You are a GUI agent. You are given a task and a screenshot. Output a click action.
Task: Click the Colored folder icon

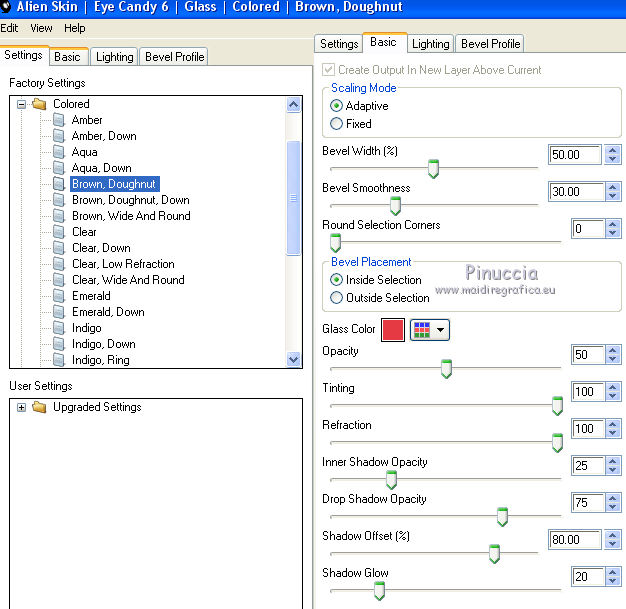pos(39,104)
